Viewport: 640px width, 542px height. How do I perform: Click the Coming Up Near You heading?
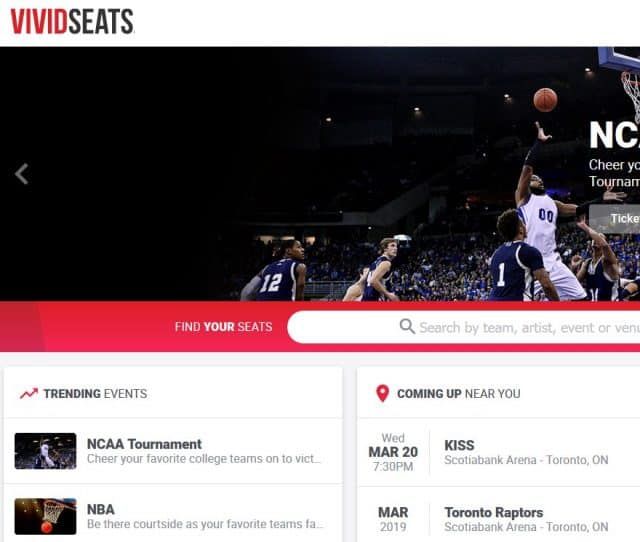click(459, 394)
